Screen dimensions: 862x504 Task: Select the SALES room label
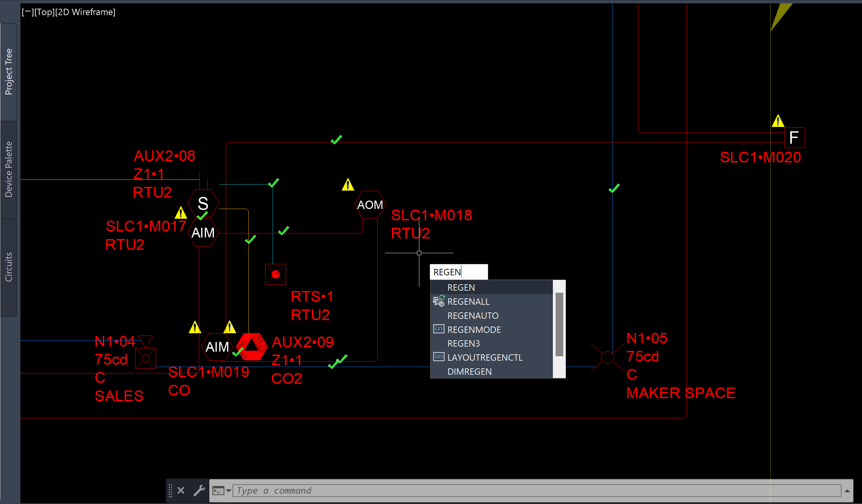click(x=119, y=396)
